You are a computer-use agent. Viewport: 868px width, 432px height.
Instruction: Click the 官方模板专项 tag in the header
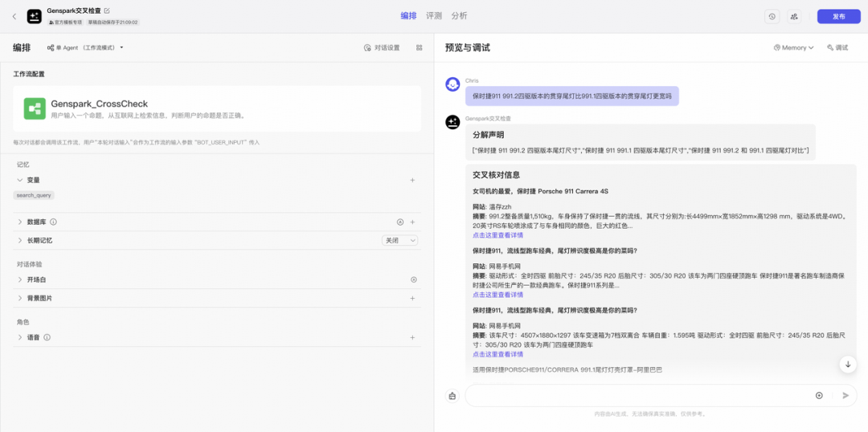66,22
